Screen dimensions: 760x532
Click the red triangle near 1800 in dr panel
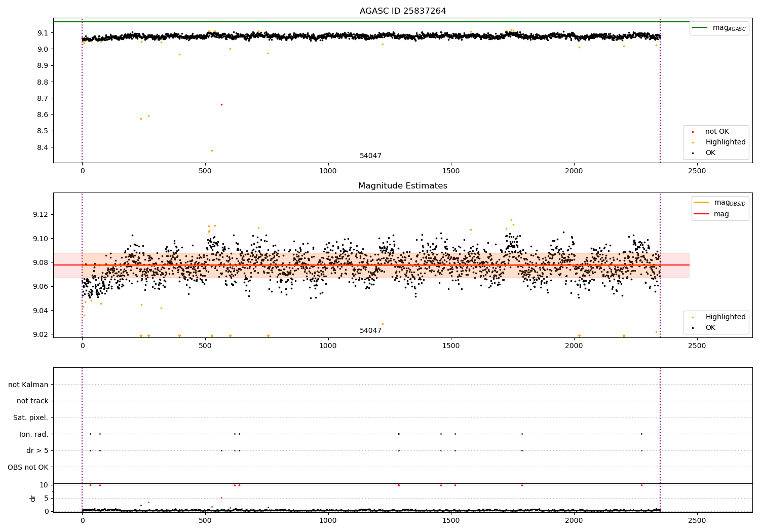[522, 485]
